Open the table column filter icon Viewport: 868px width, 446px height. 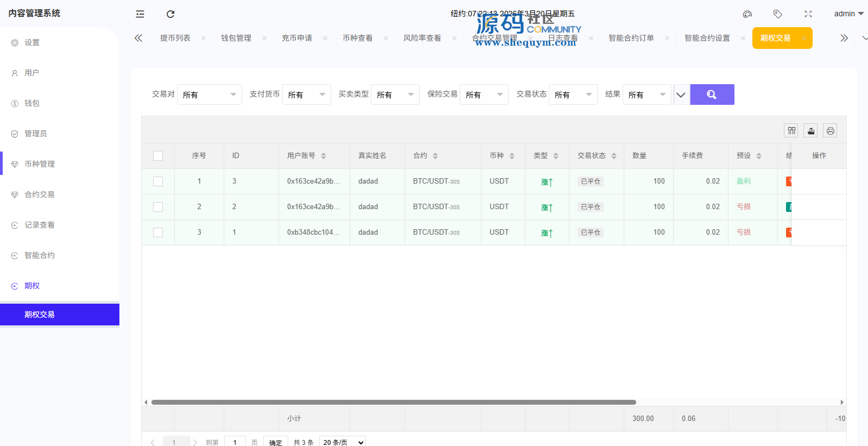(791, 130)
